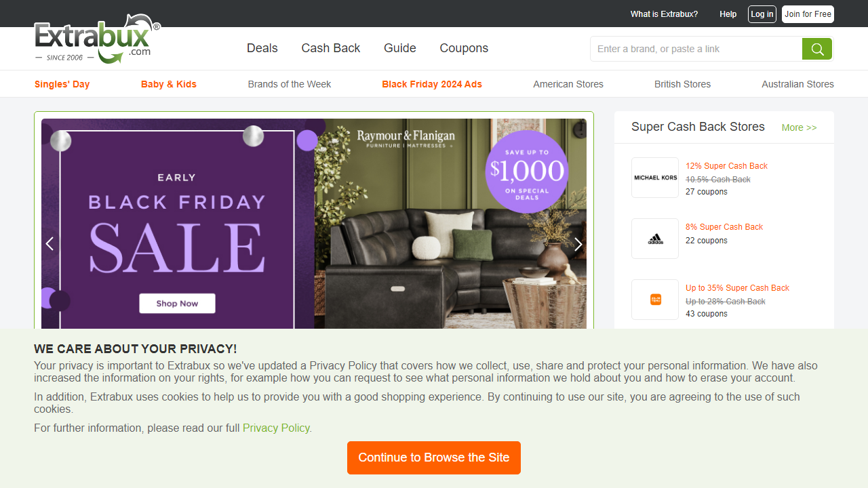Click the green search magnifier button
The width and height of the screenshot is (868, 488).
pos(817,49)
